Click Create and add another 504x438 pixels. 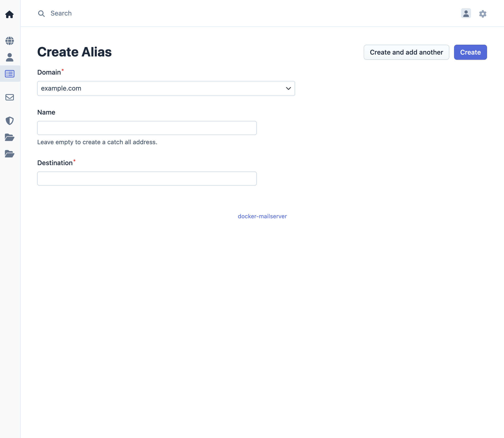pyautogui.click(x=406, y=52)
